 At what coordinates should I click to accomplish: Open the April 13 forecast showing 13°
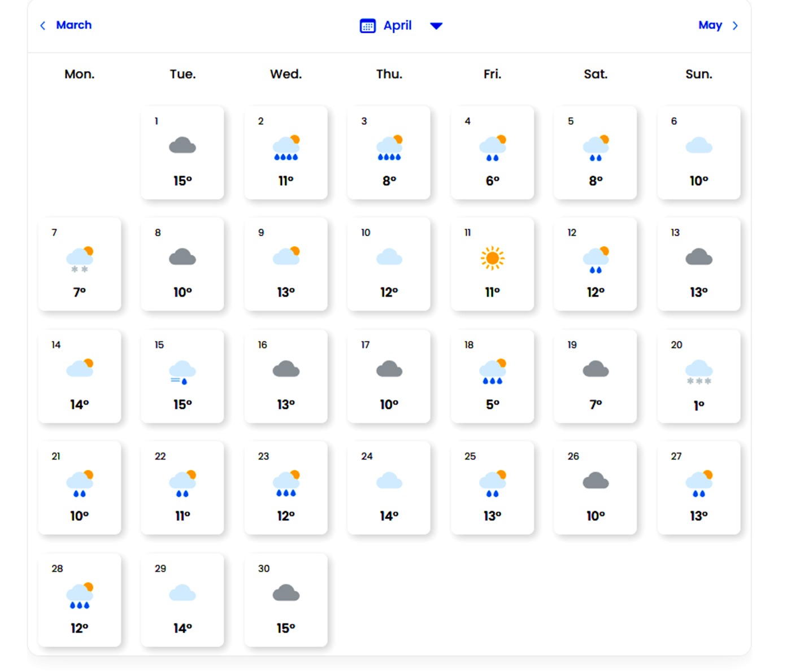(x=699, y=264)
